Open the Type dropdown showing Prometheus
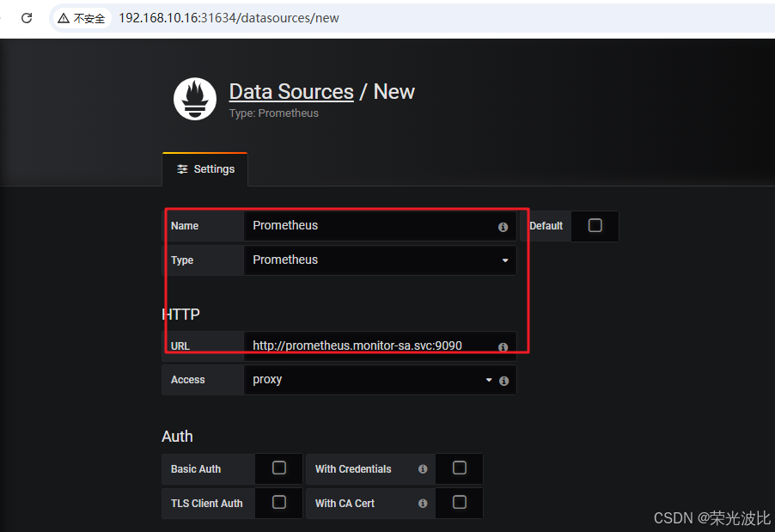The height and width of the screenshot is (532, 775). point(380,260)
